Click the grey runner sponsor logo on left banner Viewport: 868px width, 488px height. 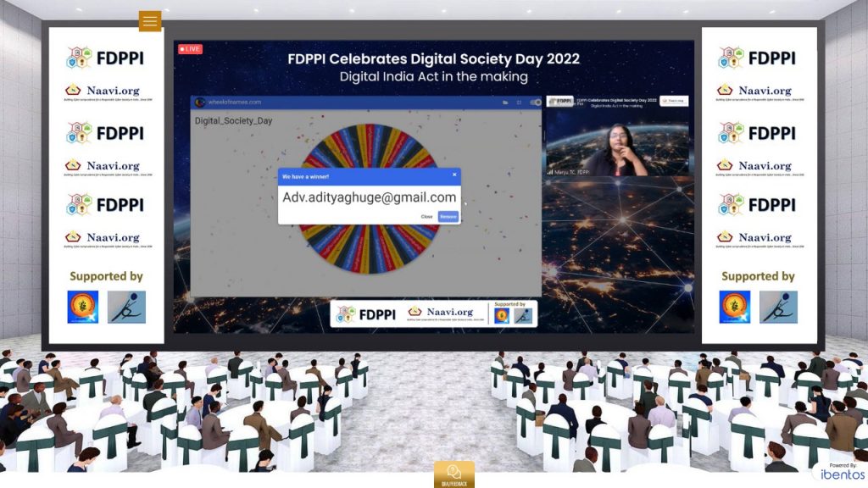pyautogui.click(x=127, y=307)
